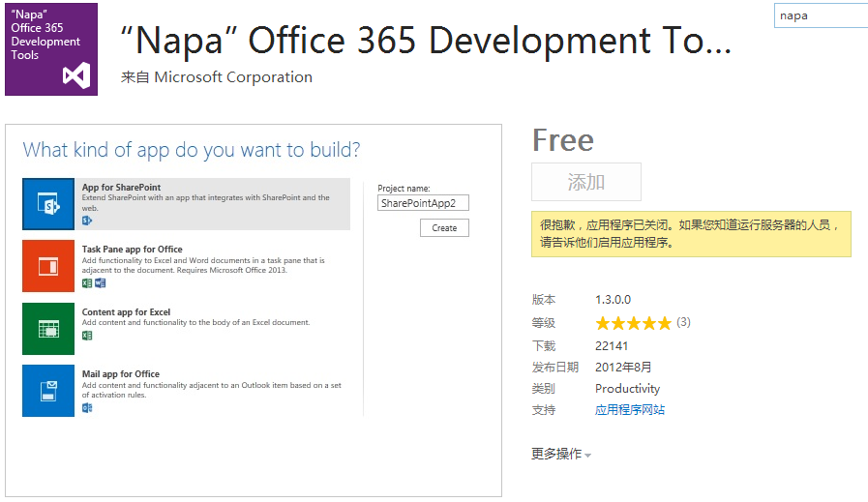Screen dimensions: 868x502
Task: Select the Task Pane app orange tile icon
Action: 48,266
